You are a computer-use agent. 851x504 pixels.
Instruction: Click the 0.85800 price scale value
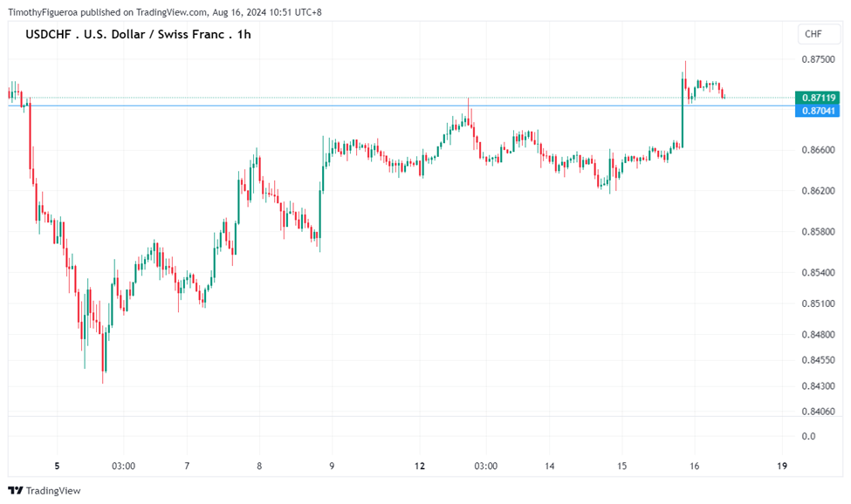coord(817,232)
